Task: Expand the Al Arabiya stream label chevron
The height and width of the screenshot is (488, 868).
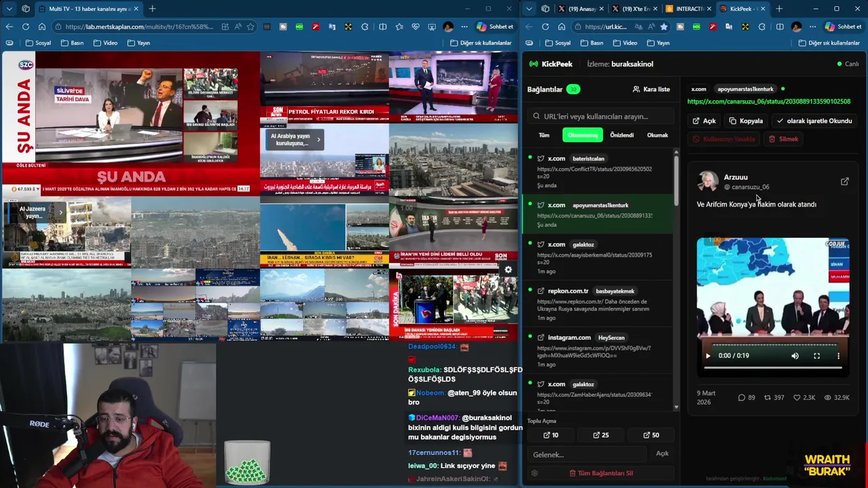Action: tap(319, 140)
